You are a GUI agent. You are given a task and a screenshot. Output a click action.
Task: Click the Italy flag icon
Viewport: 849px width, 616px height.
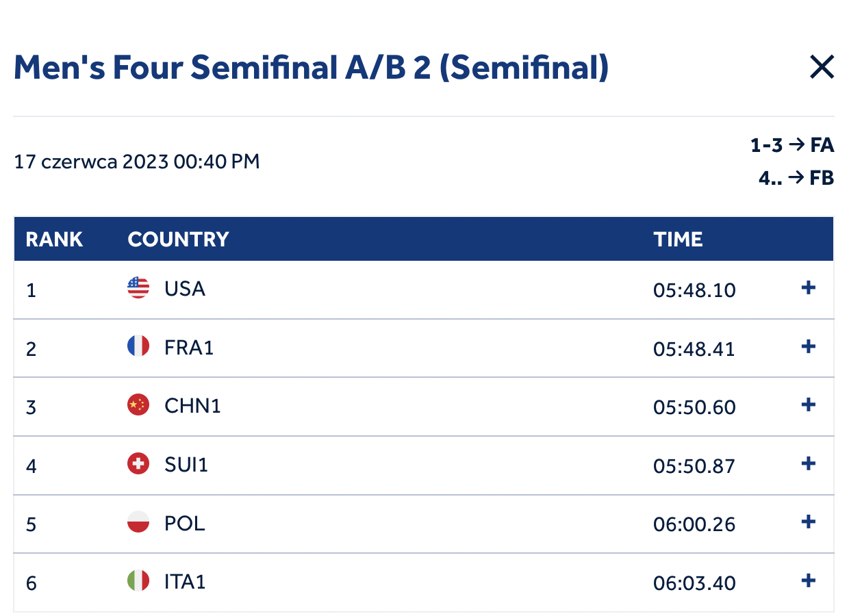coord(138,581)
